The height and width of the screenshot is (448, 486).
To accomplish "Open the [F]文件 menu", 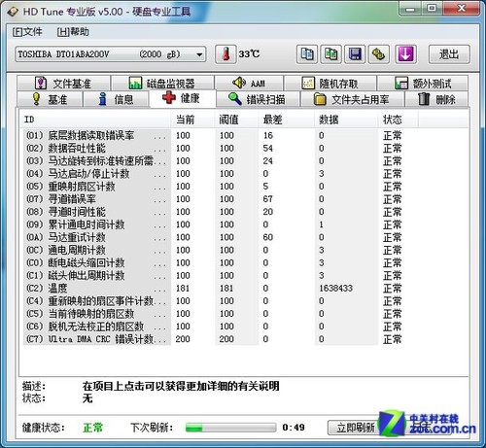I will pyautogui.click(x=27, y=32).
